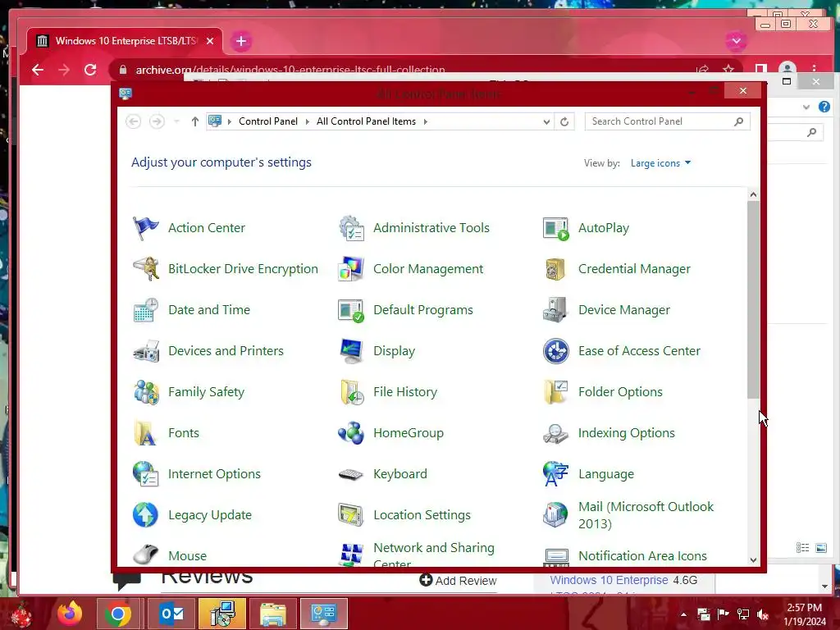Click the scrollbar down arrow in Control Panel
Screen dimensions: 840x630
(x=753, y=559)
